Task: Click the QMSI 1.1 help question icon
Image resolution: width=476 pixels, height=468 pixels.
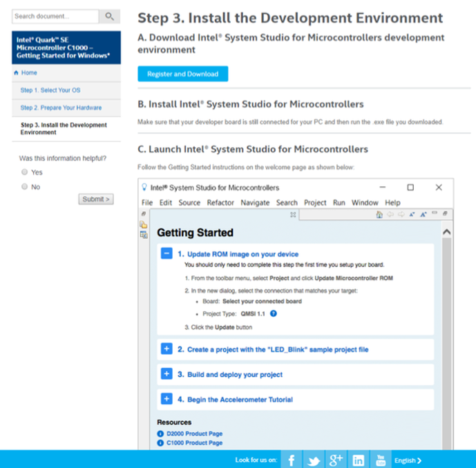Action: click(274, 313)
